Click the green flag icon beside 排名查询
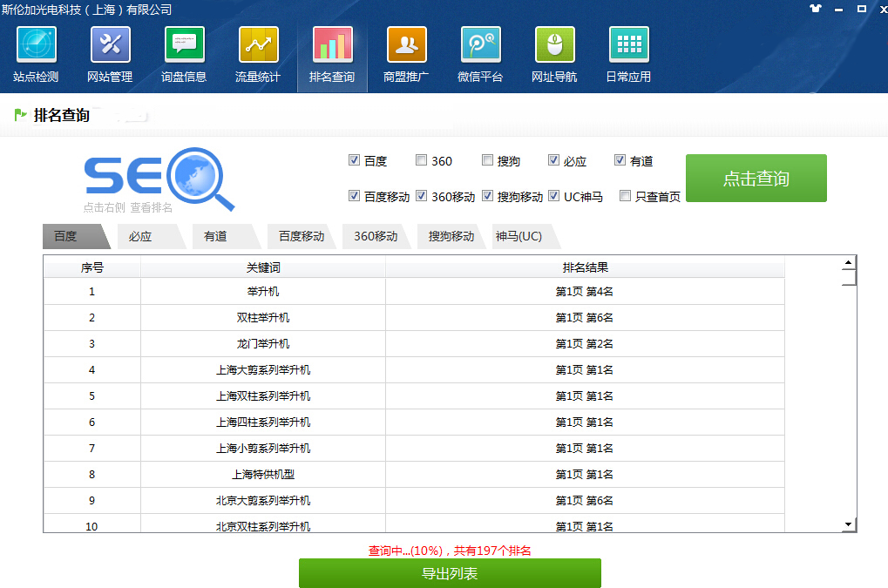 [20, 115]
